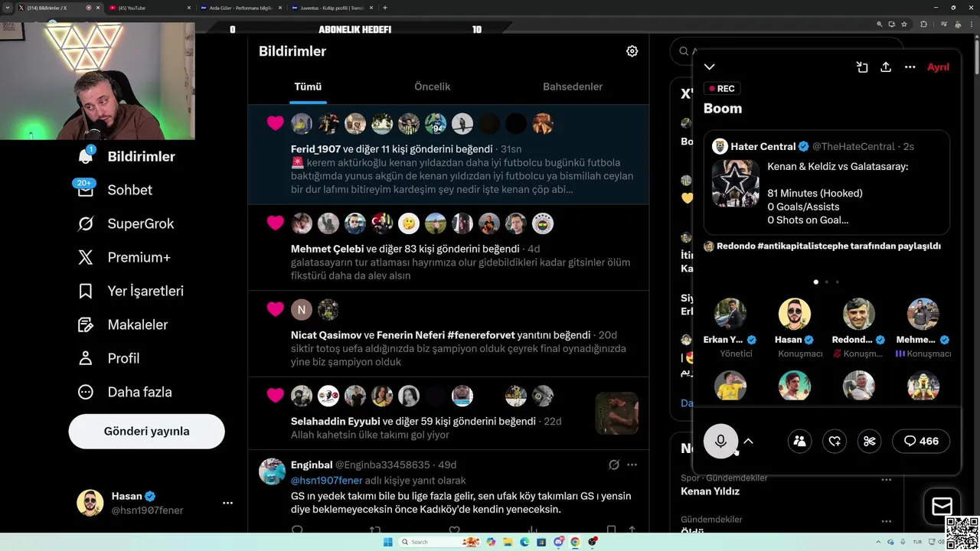Open Nicat Qasimov like notification

click(x=449, y=333)
